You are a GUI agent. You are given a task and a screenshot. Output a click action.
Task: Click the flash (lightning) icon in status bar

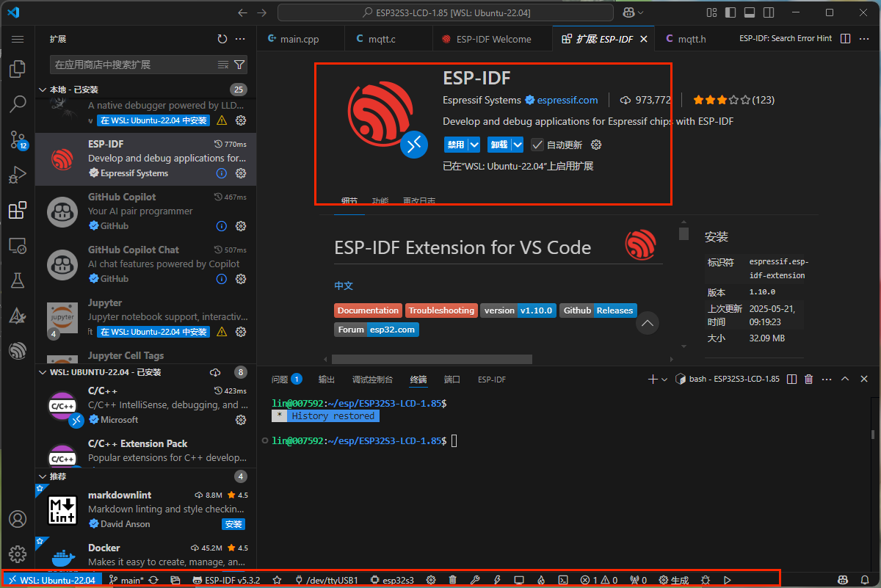497,579
